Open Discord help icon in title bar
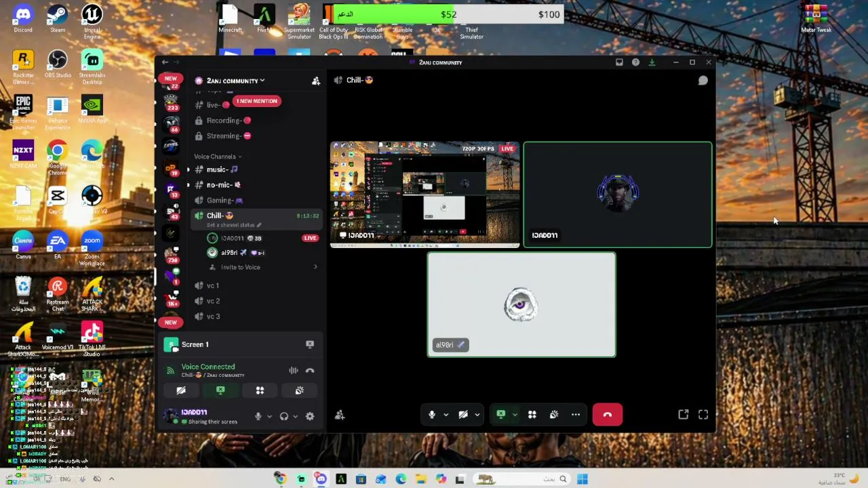The image size is (868, 488). coord(635,62)
